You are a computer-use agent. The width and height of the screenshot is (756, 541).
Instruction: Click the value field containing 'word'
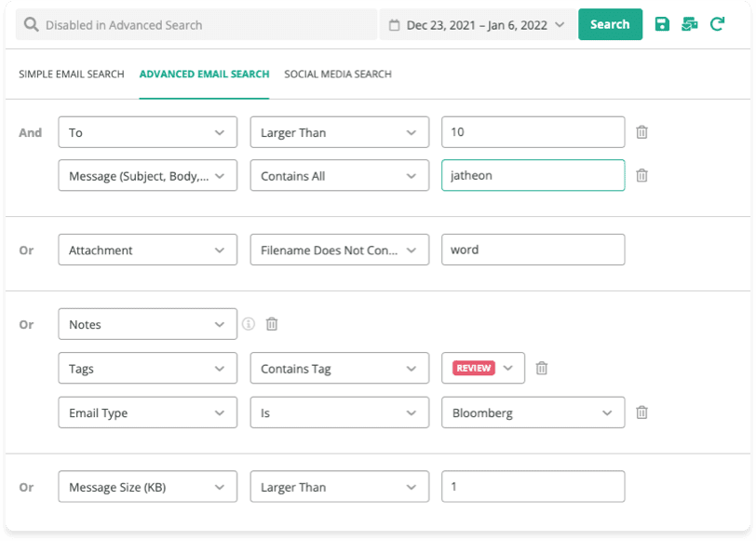(533, 250)
